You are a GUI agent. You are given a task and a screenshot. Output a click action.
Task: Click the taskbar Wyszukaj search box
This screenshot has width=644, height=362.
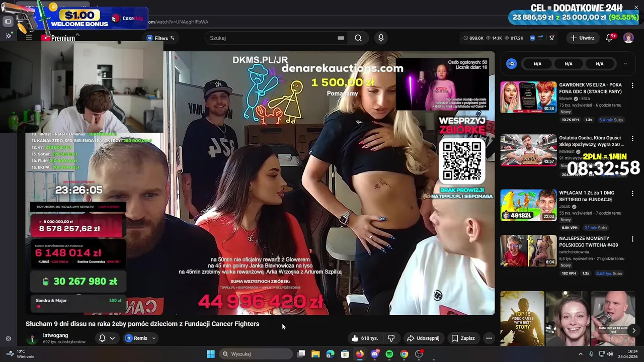256,354
